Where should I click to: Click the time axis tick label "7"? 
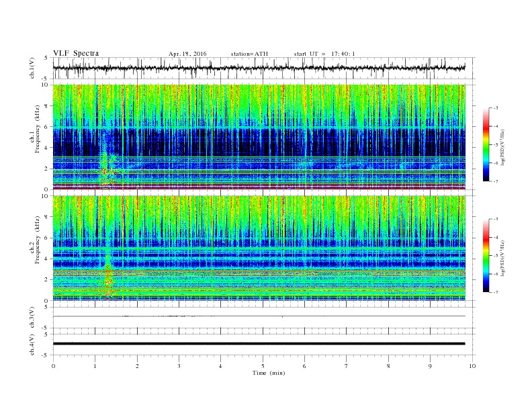tap(347, 366)
